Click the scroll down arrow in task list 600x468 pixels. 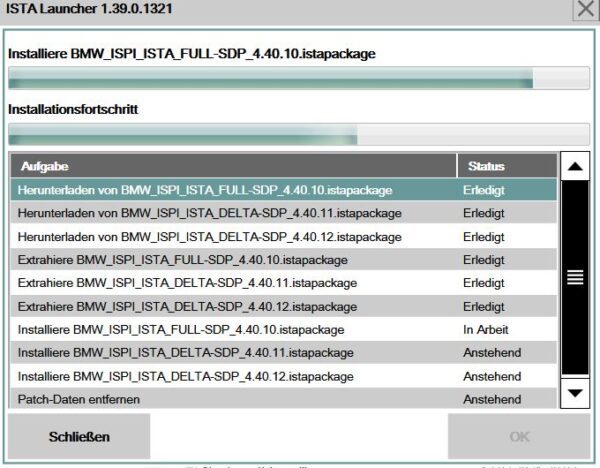coord(575,393)
